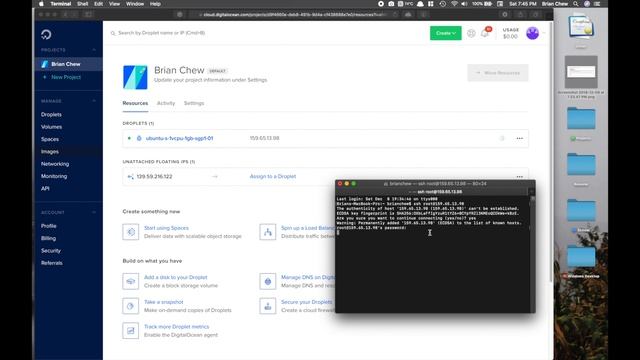Click the Assign to a Droplet link
The image size is (640, 360).
[x=273, y=176]
